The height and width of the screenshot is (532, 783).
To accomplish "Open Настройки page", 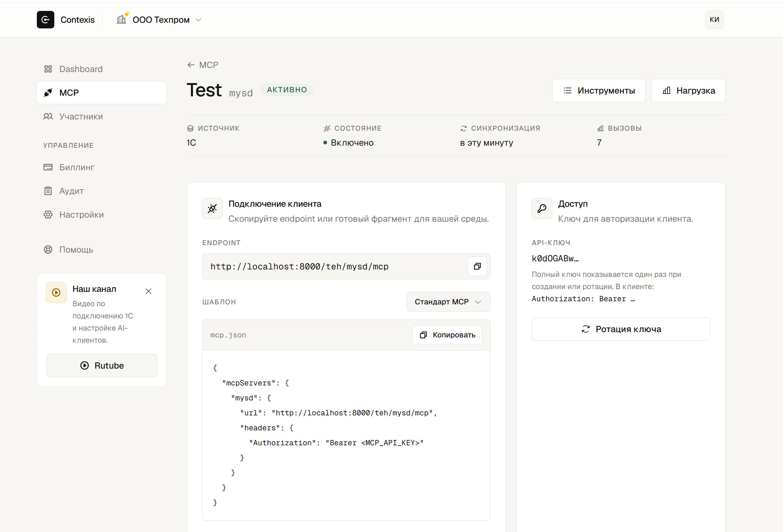I will pos(101,215).
